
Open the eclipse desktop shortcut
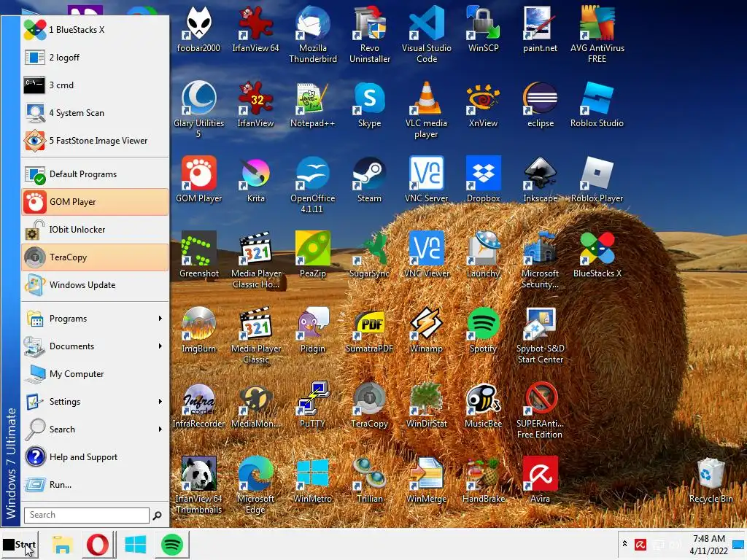click(x=540, y=104)
